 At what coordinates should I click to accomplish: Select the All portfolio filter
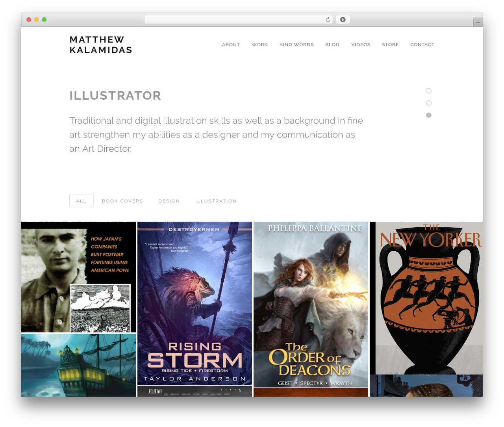(82, 201)
